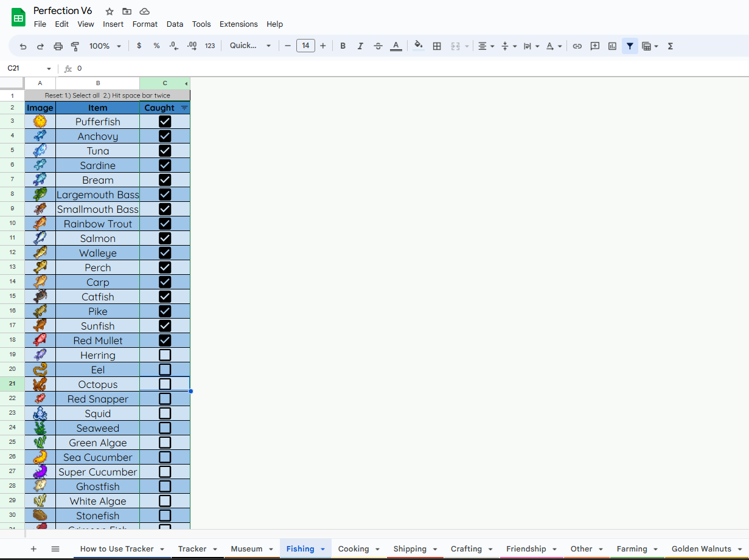Uncheck the Pufferfish caught checkbox

tap(165, 122)
